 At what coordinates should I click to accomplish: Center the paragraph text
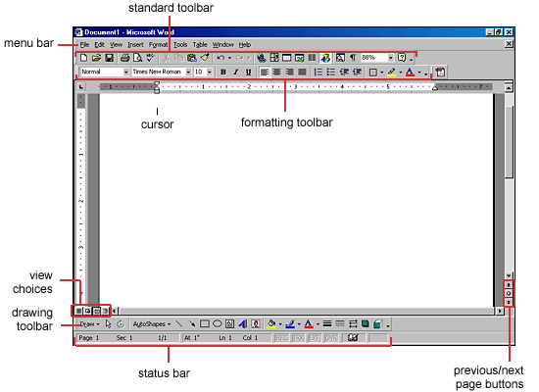point(277,73)
